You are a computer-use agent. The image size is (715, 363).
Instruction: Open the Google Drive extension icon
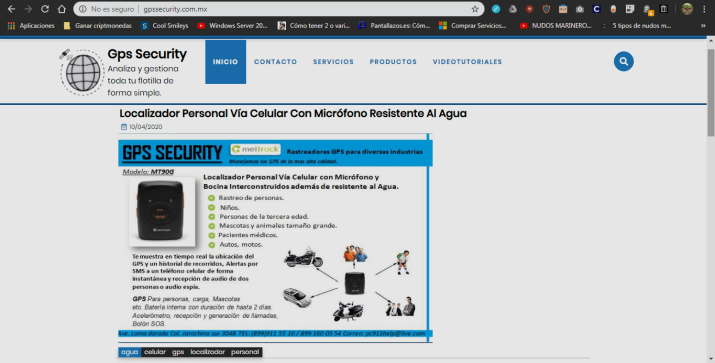(513, 9)
